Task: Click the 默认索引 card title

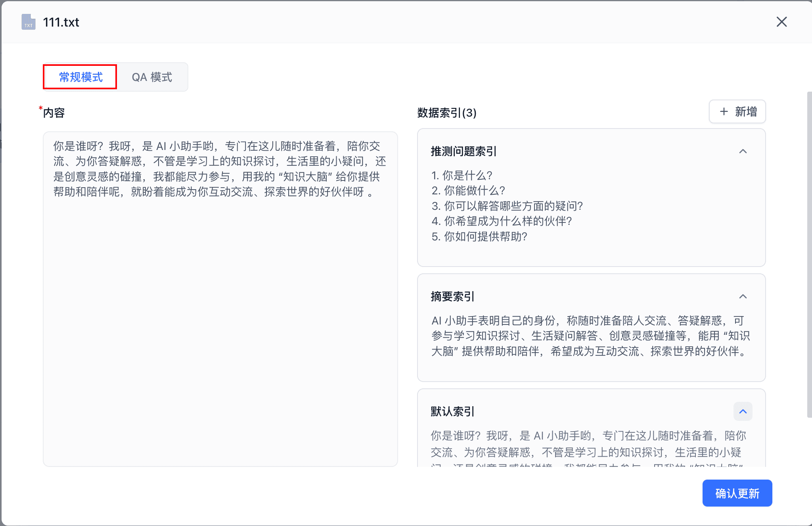Action: coord(452,411)
